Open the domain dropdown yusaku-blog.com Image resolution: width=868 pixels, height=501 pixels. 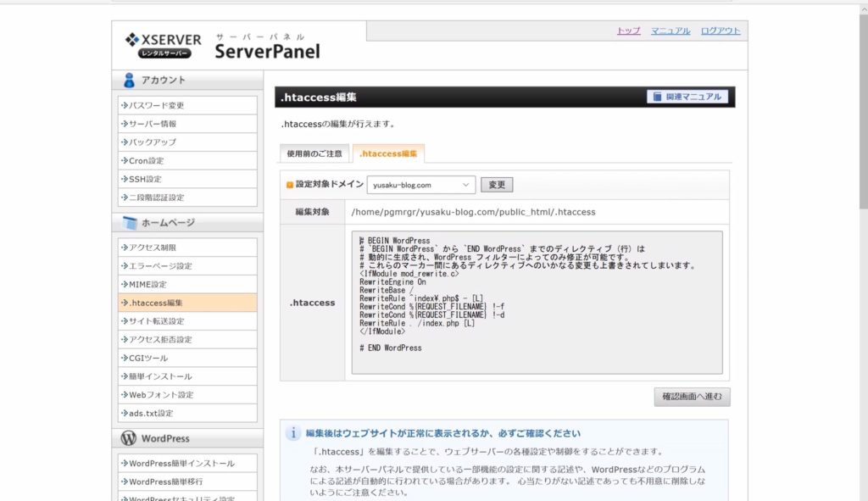click(x=420, y=185)
